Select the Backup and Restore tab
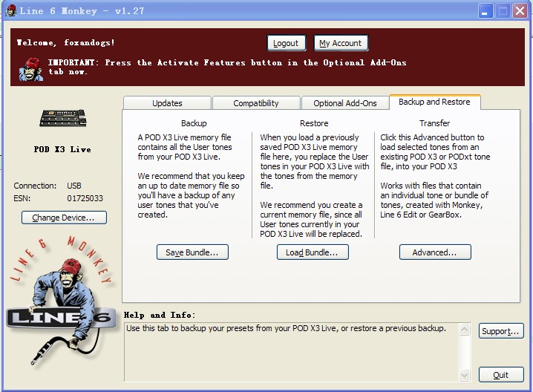Image resolution: width=533 pixels, height=392 pixels. tap(434, 102)
